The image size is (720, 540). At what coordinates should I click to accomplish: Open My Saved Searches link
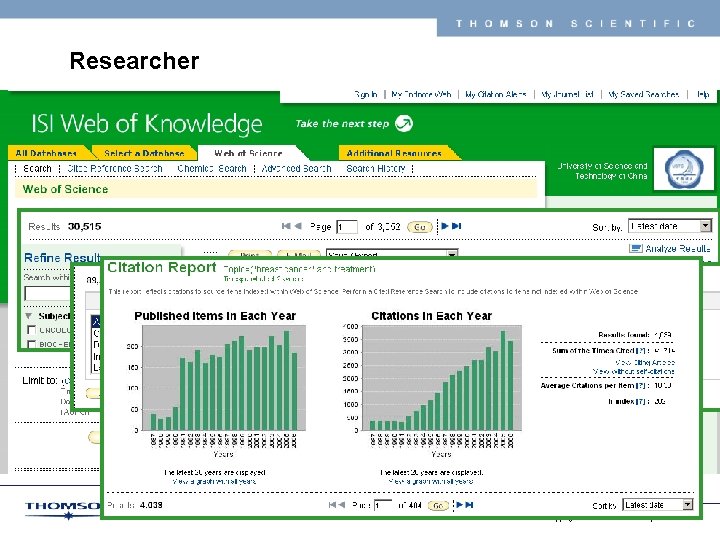(643, 95)
